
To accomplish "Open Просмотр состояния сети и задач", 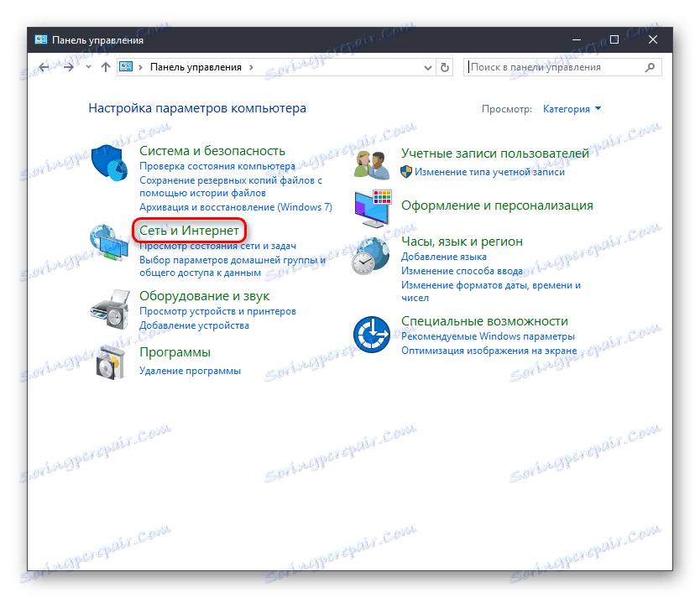I will [217, 246].
